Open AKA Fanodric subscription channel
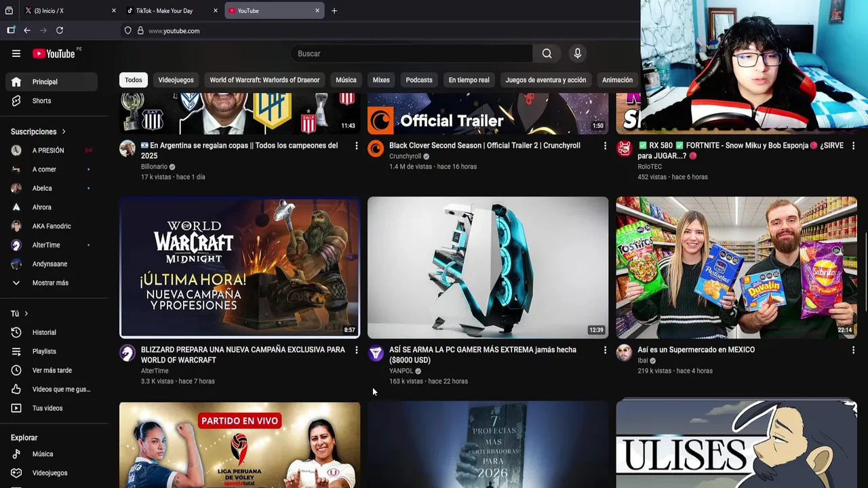868x488 pixels. tap(52, 226)
